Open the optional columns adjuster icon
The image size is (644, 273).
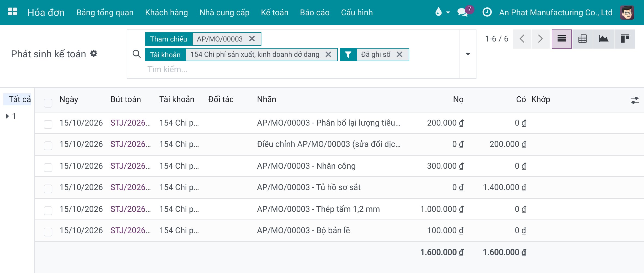click(x=635, y=100)
